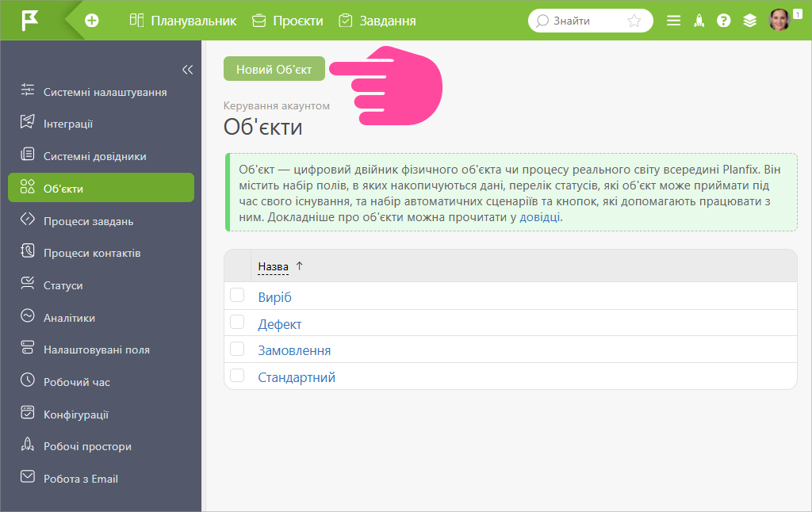Click the notification badge showing 1

pos(798,14)
